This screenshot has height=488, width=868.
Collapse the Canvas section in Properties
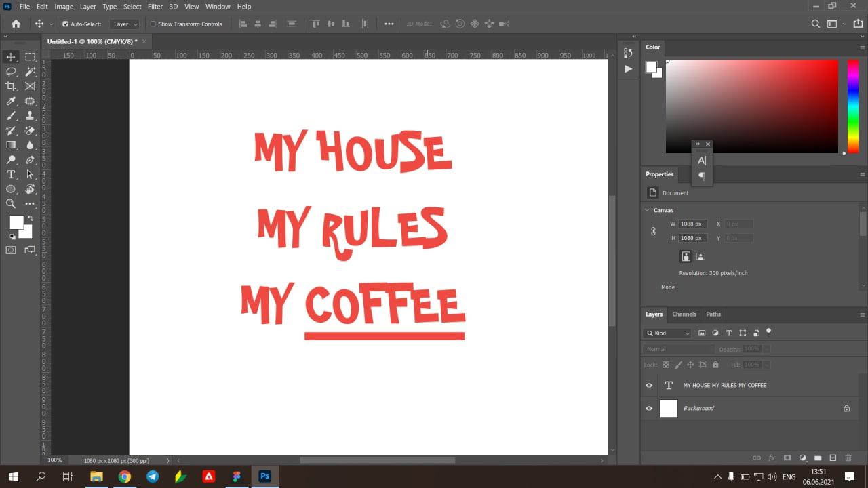647,210
